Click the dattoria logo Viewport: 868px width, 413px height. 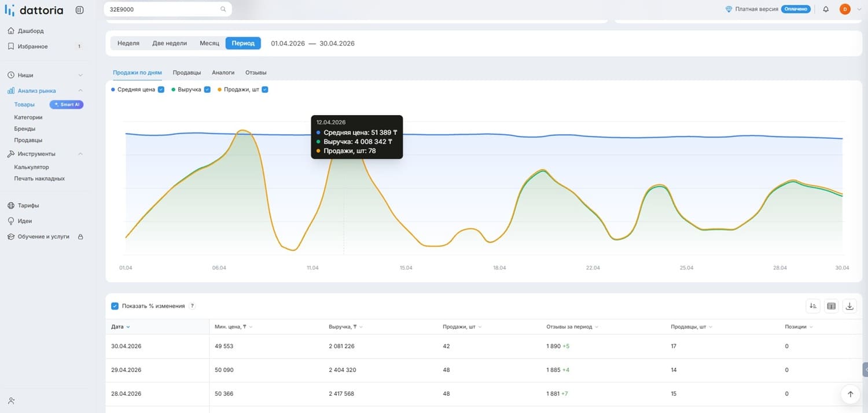click(x=34, y=10)
